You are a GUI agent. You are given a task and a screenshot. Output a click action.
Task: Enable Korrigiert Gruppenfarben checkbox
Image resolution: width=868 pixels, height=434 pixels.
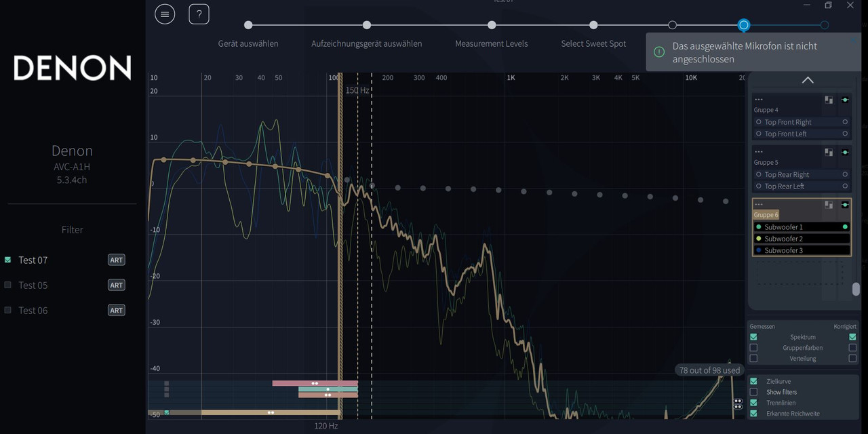pyautogui.click(x=852, y=348)
